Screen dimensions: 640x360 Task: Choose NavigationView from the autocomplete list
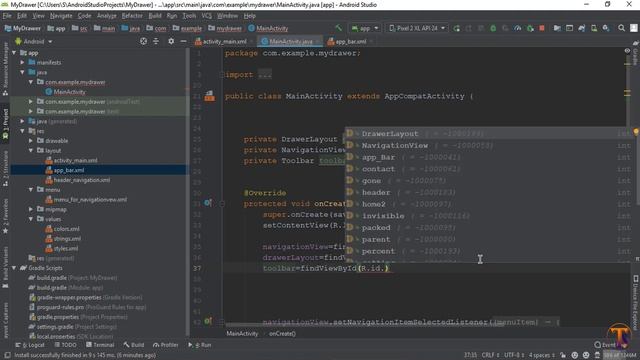point(488,145)
